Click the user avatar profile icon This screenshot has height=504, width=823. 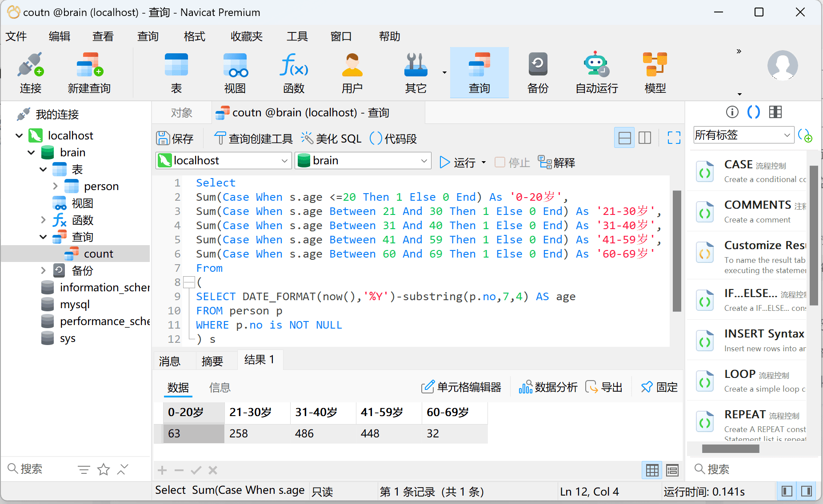[x=783, y=65]
